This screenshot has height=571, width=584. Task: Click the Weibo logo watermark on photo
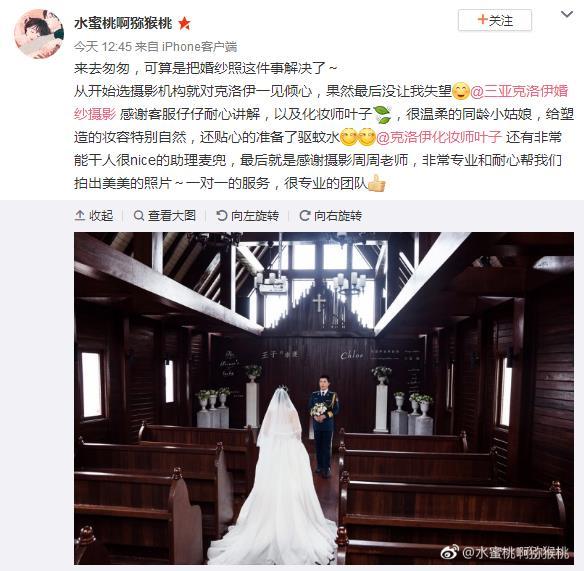coord(450,553)
